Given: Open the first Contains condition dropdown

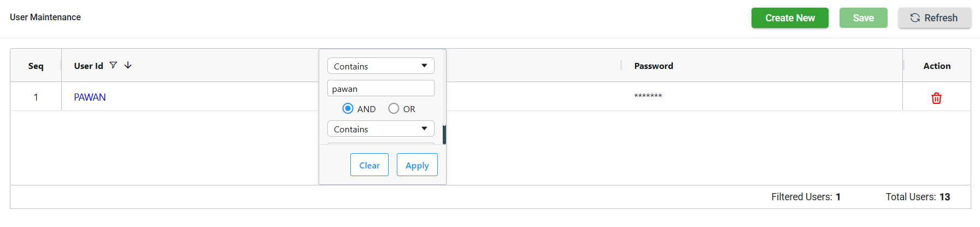Looking at the screenshot, I should [x=380, y=66].
